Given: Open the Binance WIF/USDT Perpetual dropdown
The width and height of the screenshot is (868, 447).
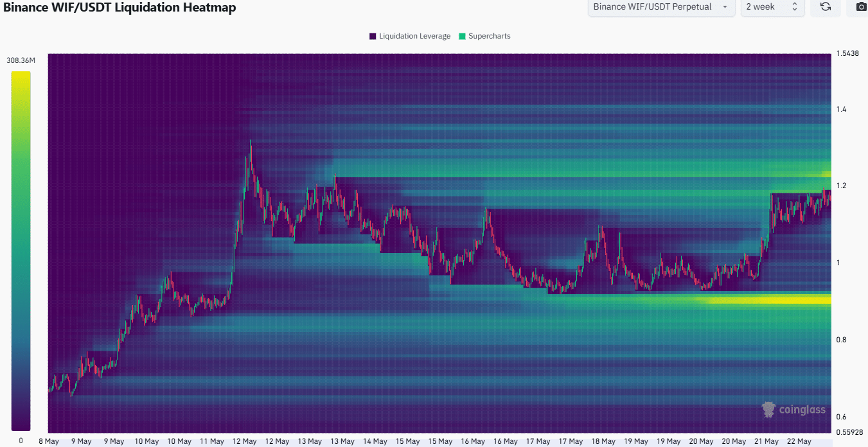Looking at the screenshot, I should (661, 7).
